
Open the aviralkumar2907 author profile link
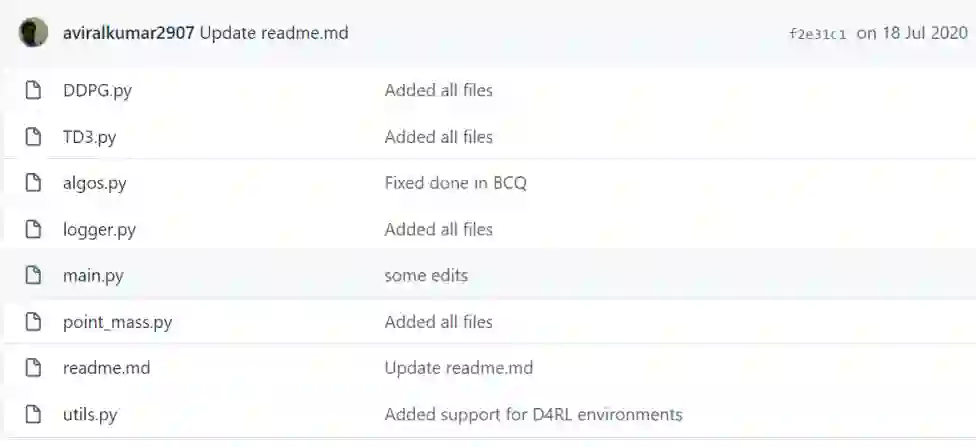(x=128, y=32)
